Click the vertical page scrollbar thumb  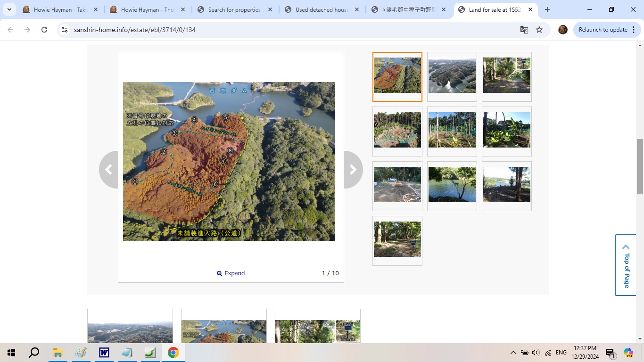click(x=640, y=166)
